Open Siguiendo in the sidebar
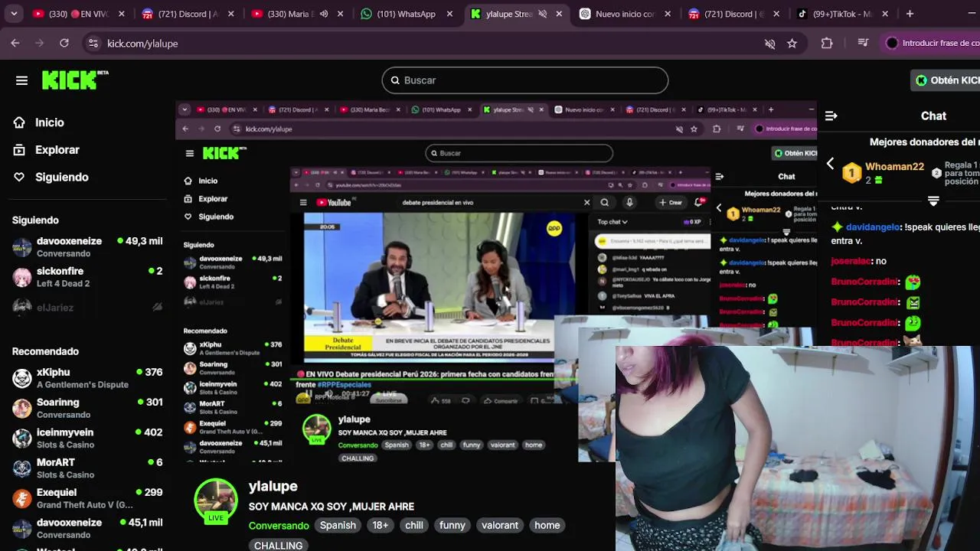This screenshot has width=980, height=551. pyautogui.click(x=51, y=177)
